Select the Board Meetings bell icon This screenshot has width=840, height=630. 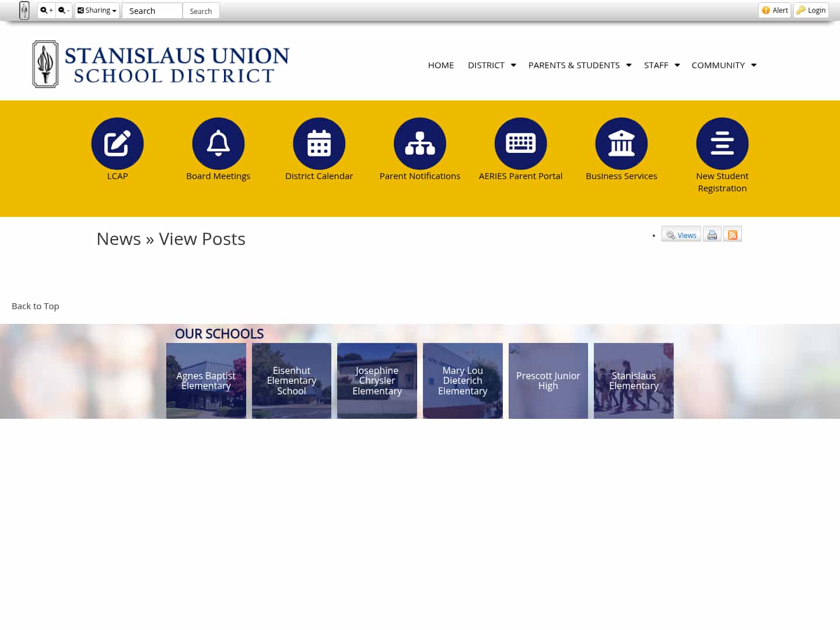[218, 143]
